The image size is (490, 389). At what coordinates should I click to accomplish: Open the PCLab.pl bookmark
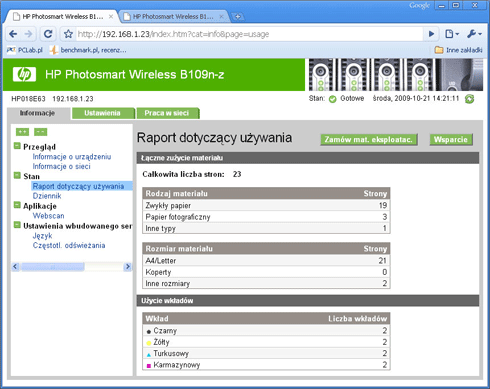[x=25, y=50]
